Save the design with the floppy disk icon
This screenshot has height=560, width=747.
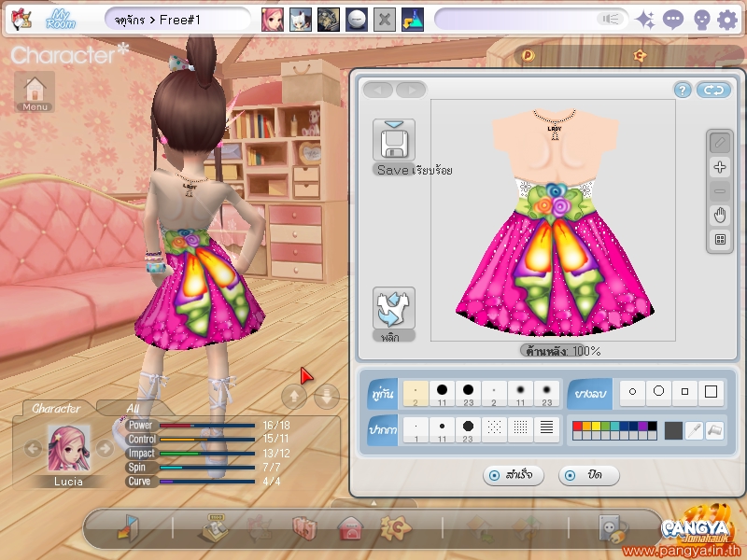[393, 140]
